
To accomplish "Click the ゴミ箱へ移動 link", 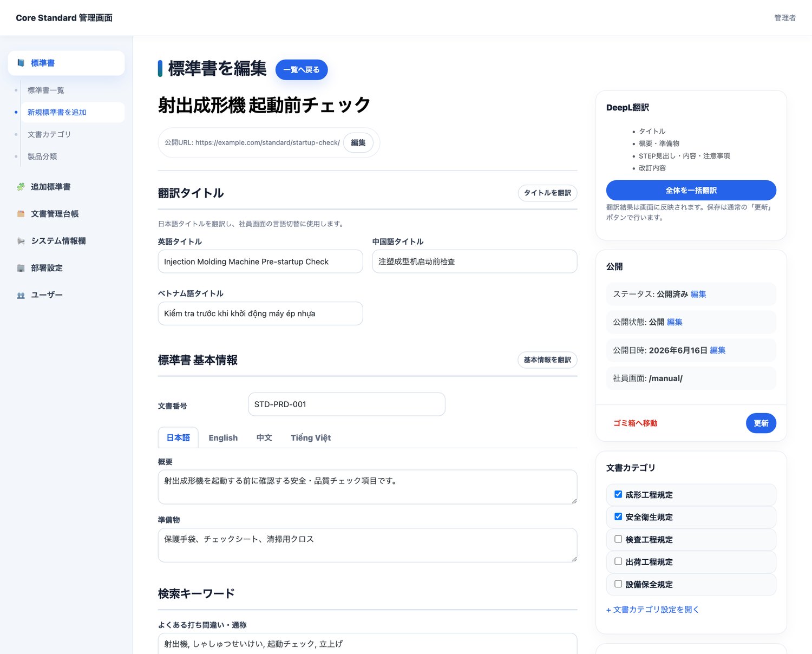I will pos(636,423).
